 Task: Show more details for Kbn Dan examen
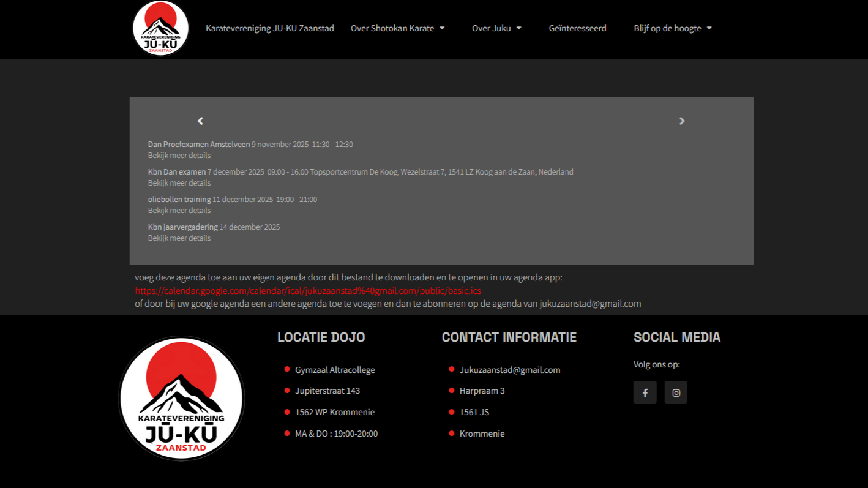[x=179, y=183]
